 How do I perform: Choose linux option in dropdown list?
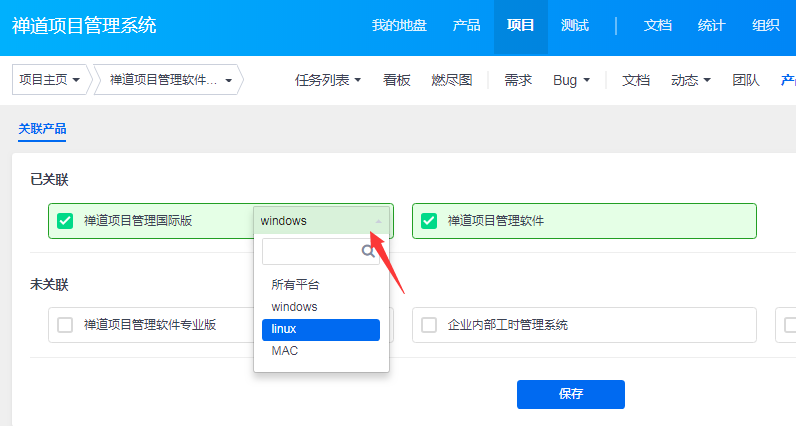pos(321,329)
